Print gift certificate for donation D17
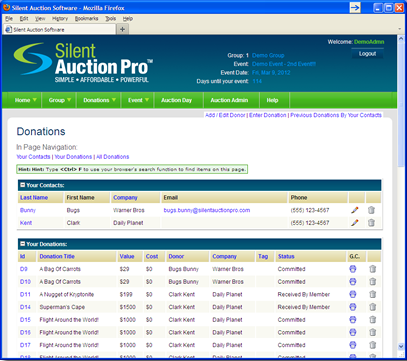 (353, 345)
